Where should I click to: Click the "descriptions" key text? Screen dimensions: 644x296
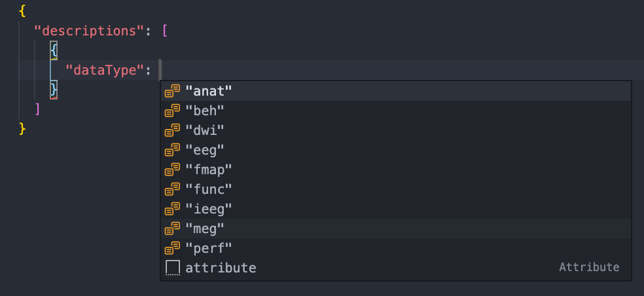[x=91, y=30]
